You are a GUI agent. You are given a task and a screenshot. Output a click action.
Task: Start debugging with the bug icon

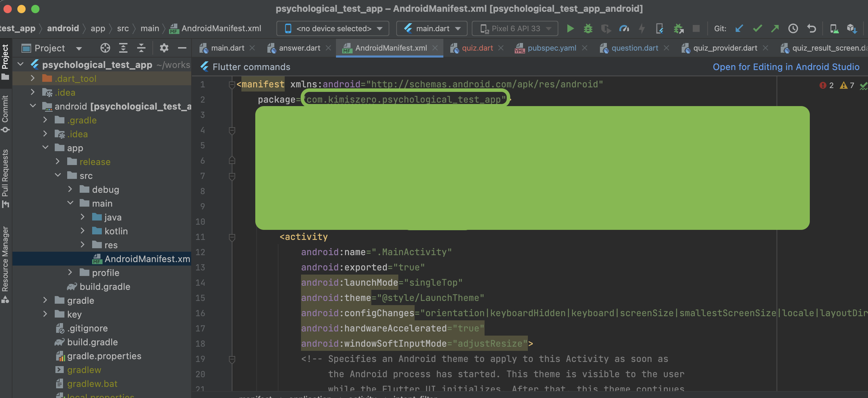[588, 28]
